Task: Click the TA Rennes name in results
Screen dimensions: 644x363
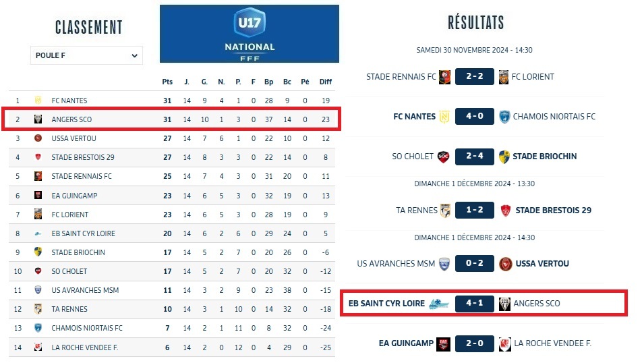Action: pos(416,211)
